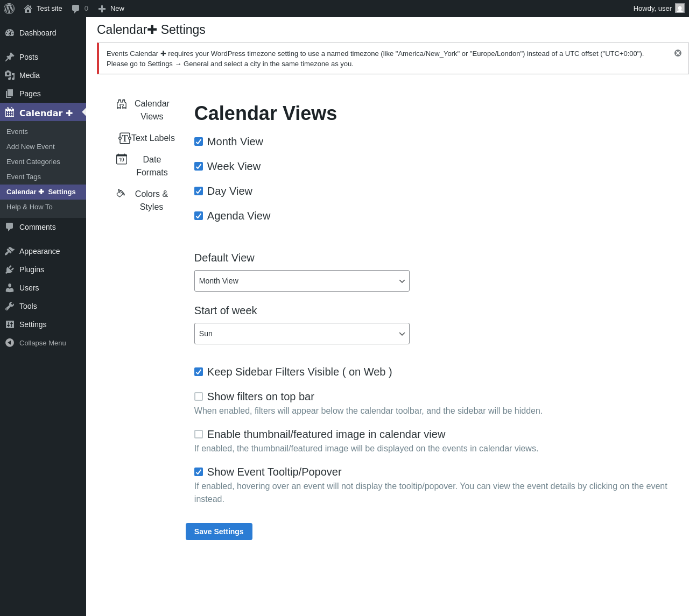Click the Calendar Views heading
The image size is (689, 616).
265,114
